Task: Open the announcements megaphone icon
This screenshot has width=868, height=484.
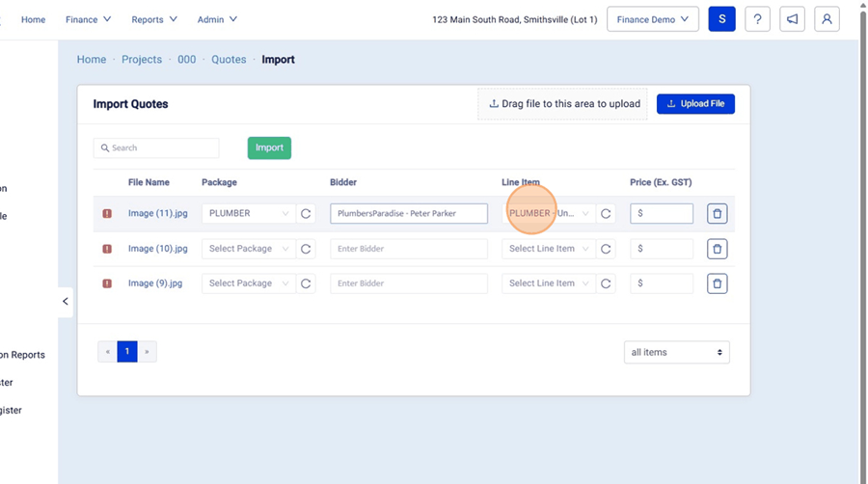Action: click(x=792, y=19)
